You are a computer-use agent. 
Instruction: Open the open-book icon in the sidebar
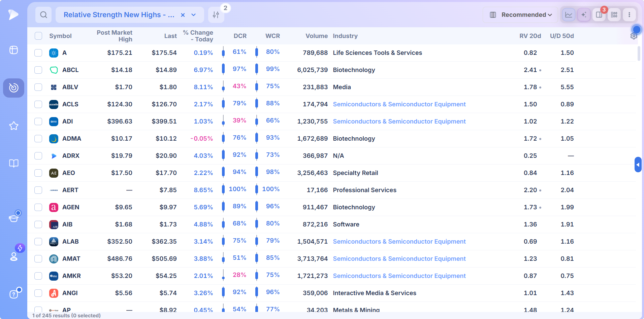(13, 164)
